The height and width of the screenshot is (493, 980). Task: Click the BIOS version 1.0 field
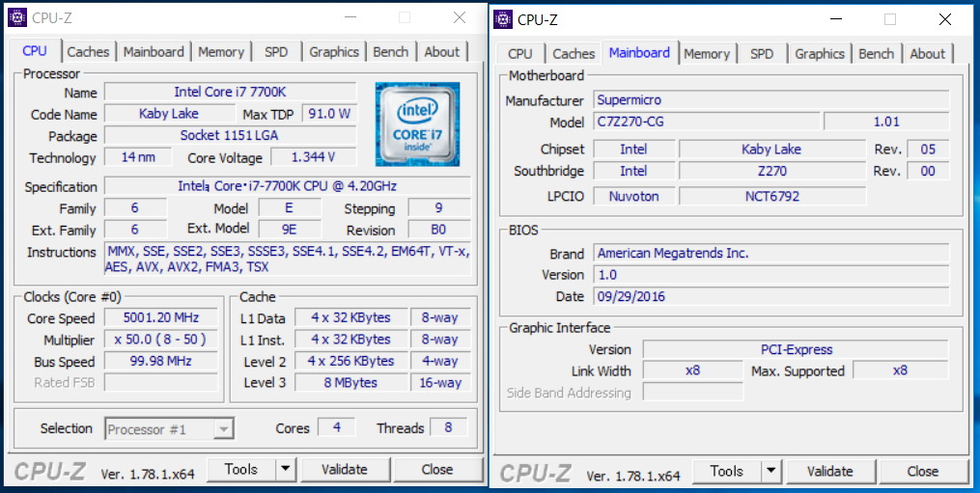pyautogui.click(x=770, y=275)
